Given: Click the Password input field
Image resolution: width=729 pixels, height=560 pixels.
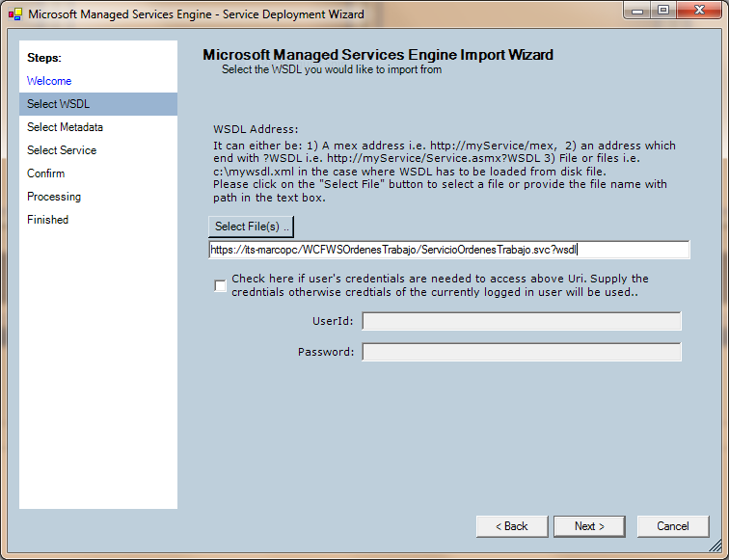Looking at the screenshot, I should pos(522,352).
